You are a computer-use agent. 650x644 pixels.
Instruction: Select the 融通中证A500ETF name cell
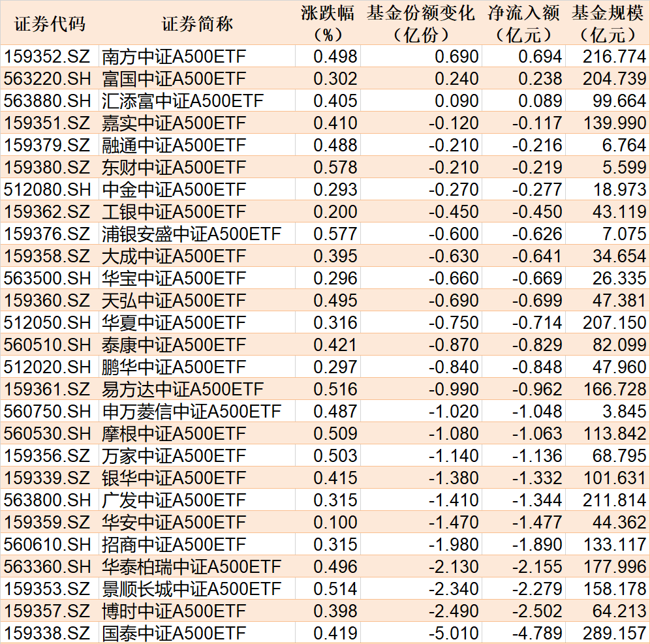pos(197,145)
